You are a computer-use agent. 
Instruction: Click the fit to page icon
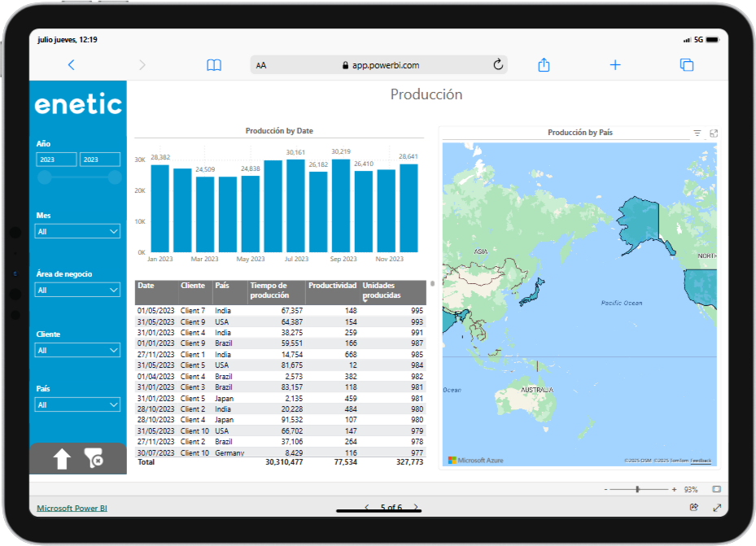[716, 489]
